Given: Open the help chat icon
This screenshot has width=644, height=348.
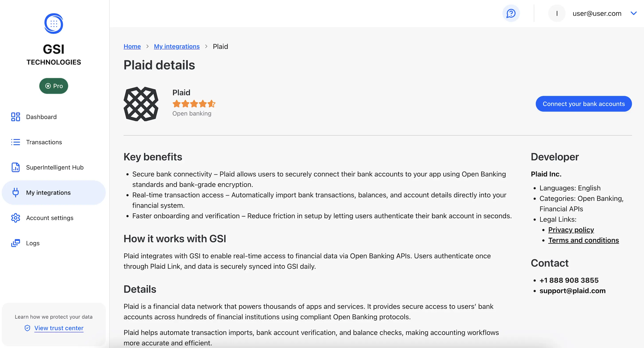Looking at the screenshot, I should pos(511,13).
